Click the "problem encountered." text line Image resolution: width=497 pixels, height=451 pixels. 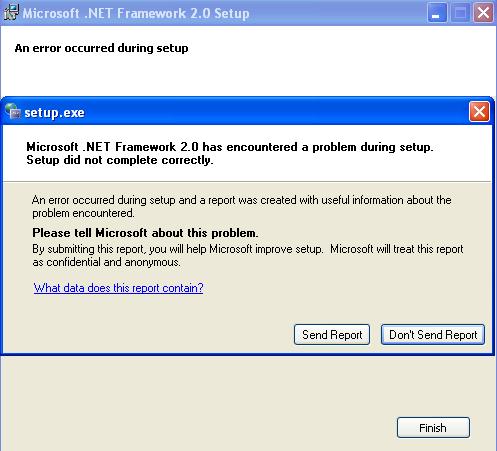point(83,213)
